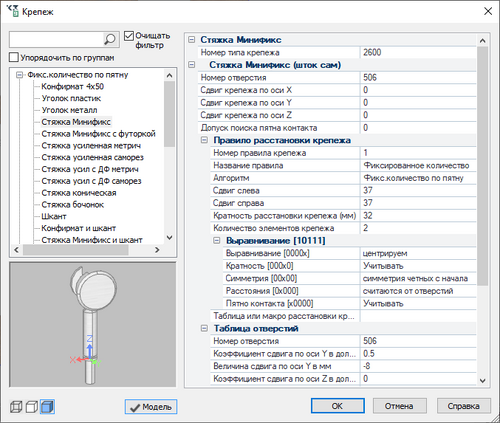Enable Упорядочить по группам checkbox
The height and width of the screenshot is (423, 500).
pyautogui.click(x=14, y=57)
